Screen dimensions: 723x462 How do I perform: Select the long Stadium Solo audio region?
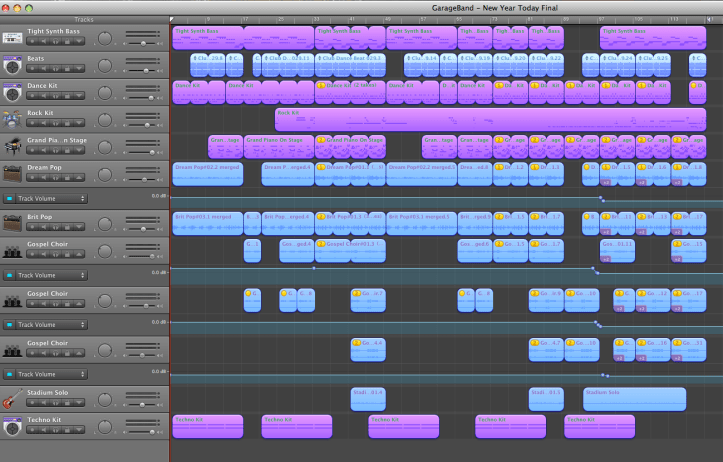click(634, 399)
